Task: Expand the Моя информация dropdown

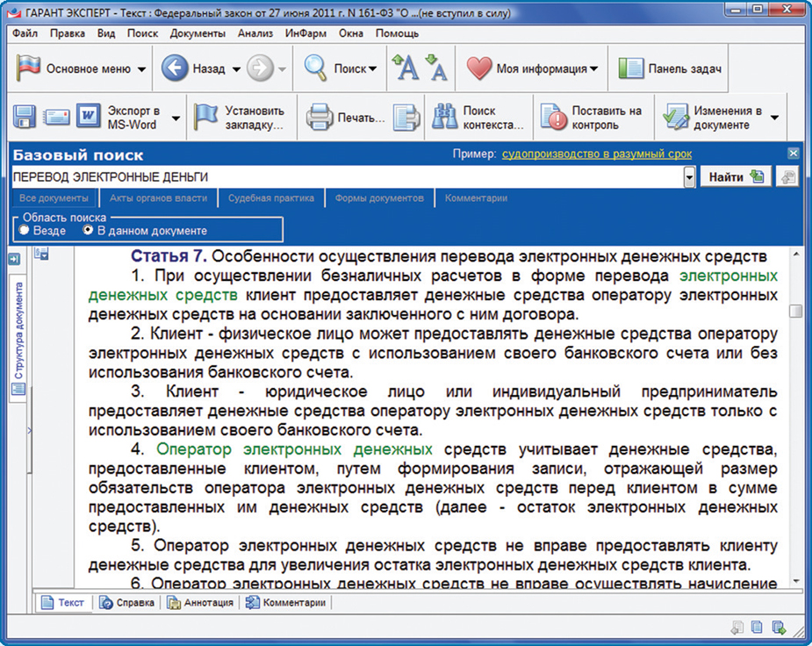Action: (x=594, y=68)
